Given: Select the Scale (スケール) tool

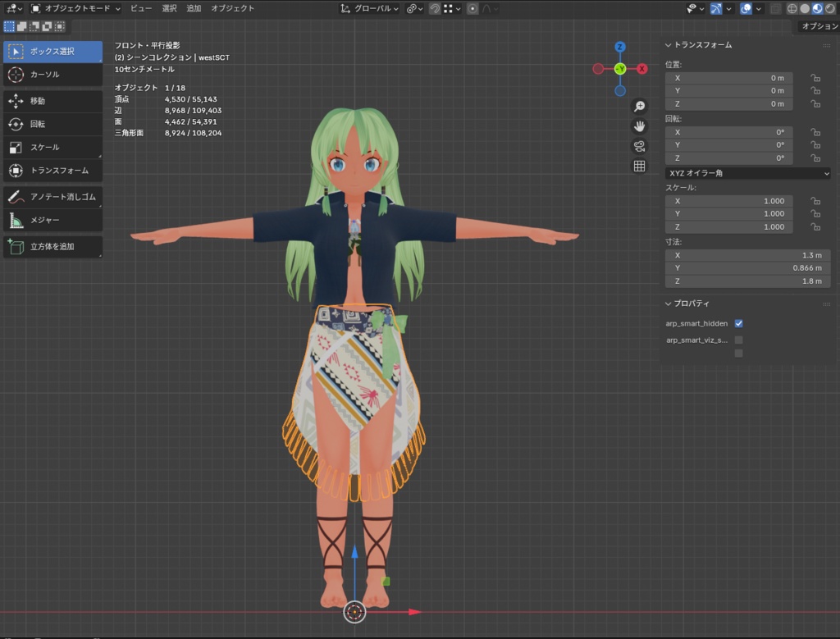Looking at the screenshot, I should click(x=52, y=148).
